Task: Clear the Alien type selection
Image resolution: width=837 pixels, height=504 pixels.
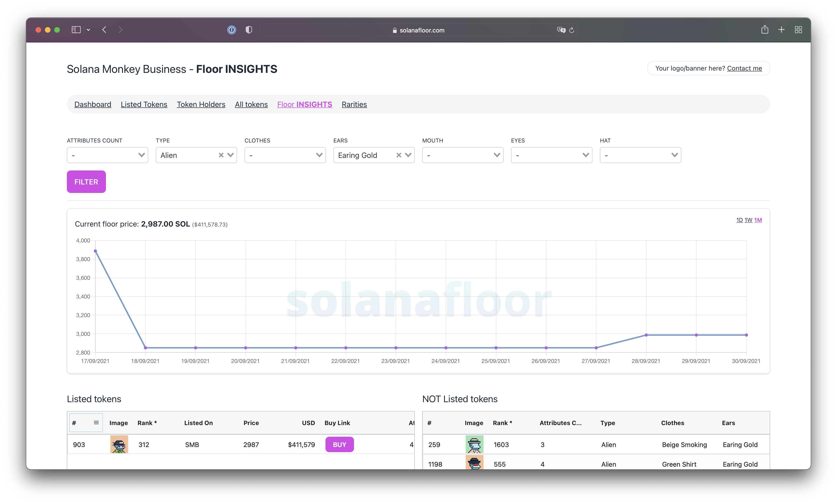Action: 221,155
